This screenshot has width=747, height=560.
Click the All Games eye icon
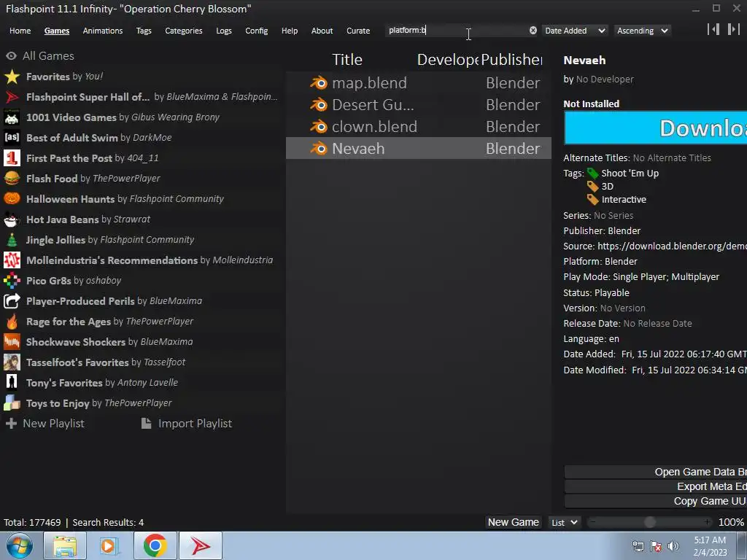(12, 55)
